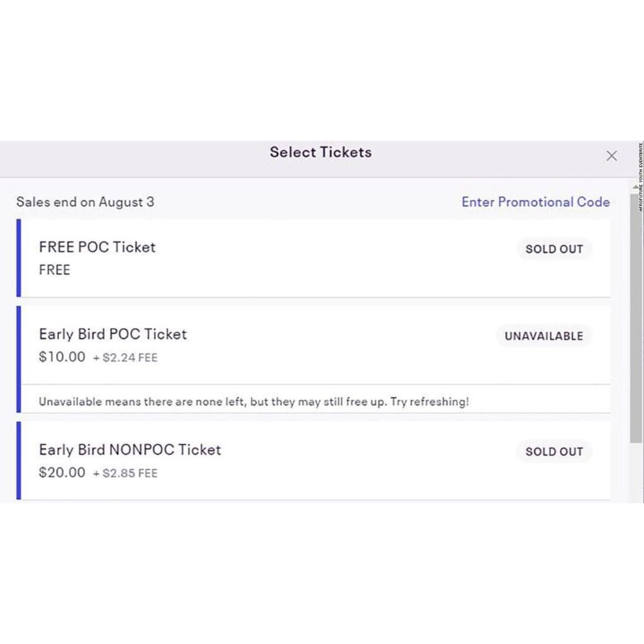Click the ticket list scrollbar thumb
The image size is (644, 644).
[x=636, y=314]
